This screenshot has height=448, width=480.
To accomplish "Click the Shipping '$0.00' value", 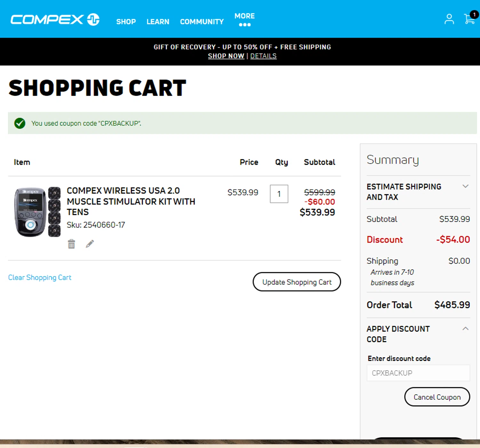I will pos(459,261).
